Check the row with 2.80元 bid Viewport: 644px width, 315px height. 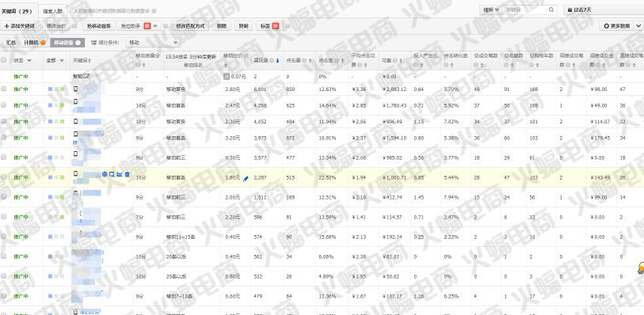(x=4, y=89)
